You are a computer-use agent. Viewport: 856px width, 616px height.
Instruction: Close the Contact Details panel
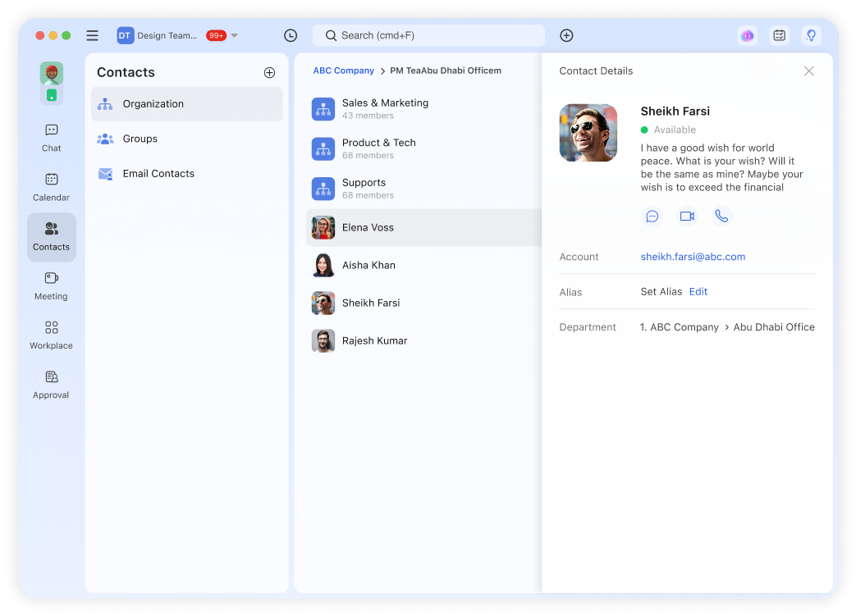point(808,71)
